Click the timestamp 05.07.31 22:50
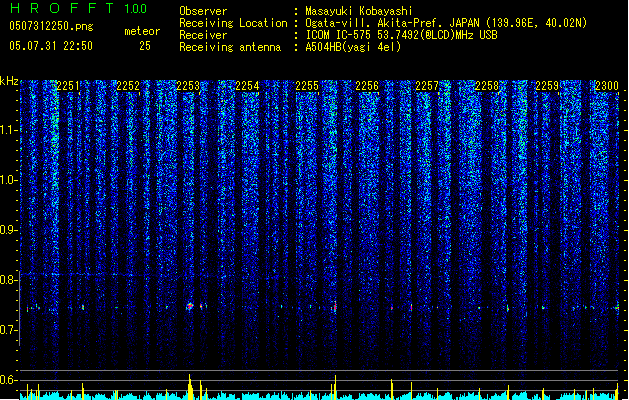Screen dimensions: 629x400 pyautogui.click(x=51, y=46)
